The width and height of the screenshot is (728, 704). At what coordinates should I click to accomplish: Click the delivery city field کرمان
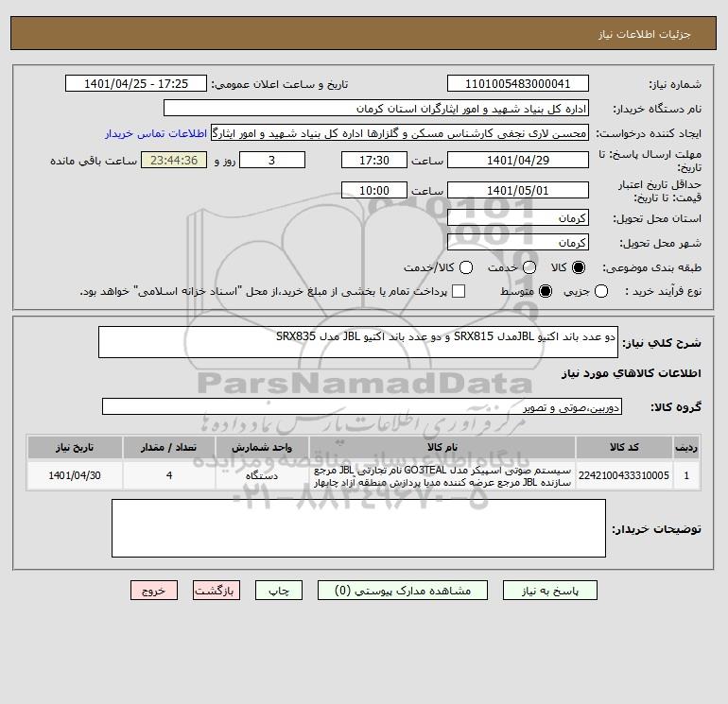pos(518,242)
